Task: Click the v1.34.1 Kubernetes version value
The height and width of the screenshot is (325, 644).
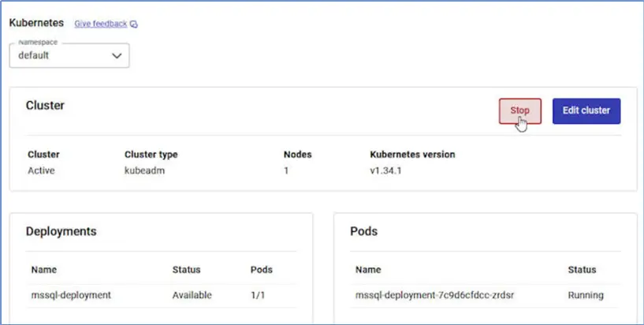Action: (x=385, y=170)
